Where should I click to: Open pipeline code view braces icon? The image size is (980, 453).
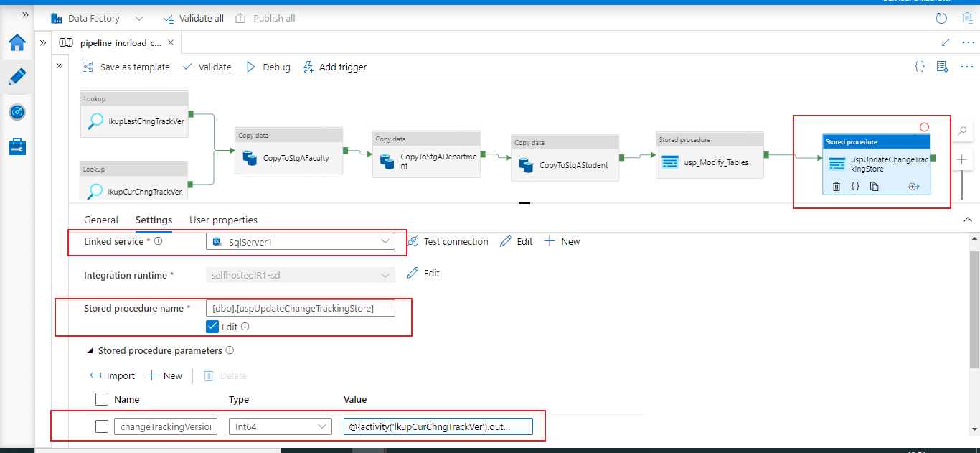coord(920,67)
